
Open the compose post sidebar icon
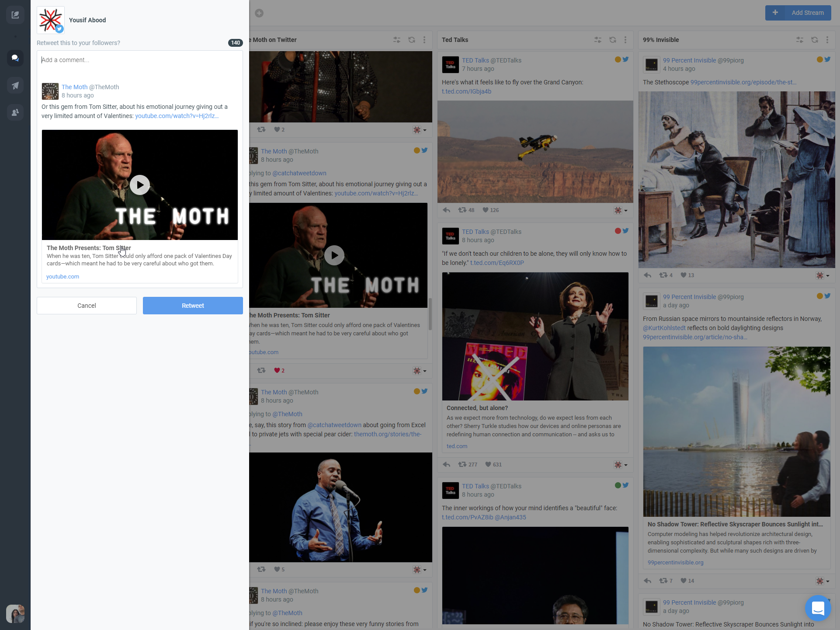[15, 15]
